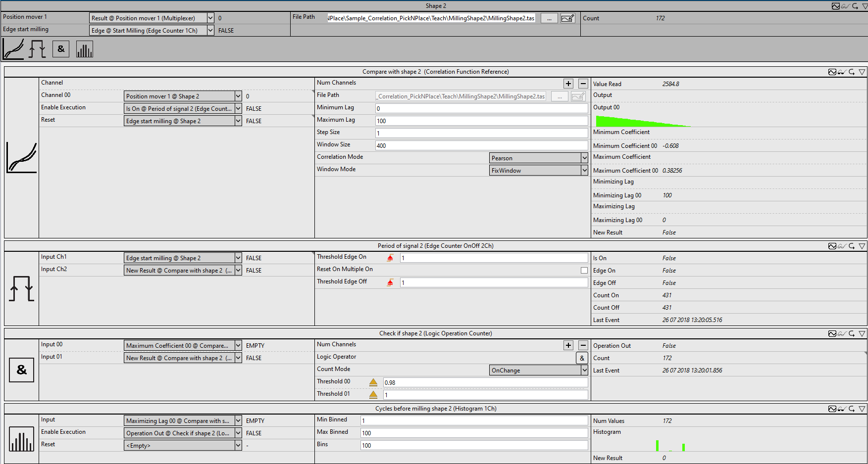Click the Threshold Edge On rising-edge icon
Screen dimensions: 868x464
coord(390,258)
